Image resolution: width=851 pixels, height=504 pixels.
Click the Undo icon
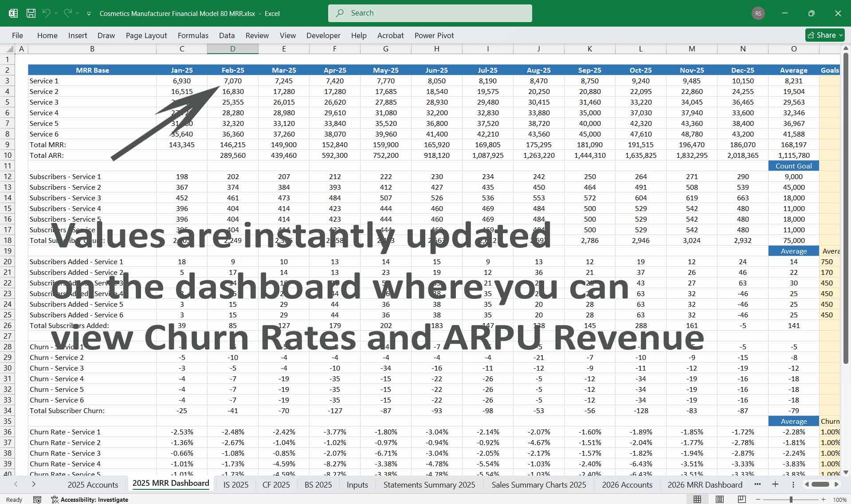coord(47,13)
